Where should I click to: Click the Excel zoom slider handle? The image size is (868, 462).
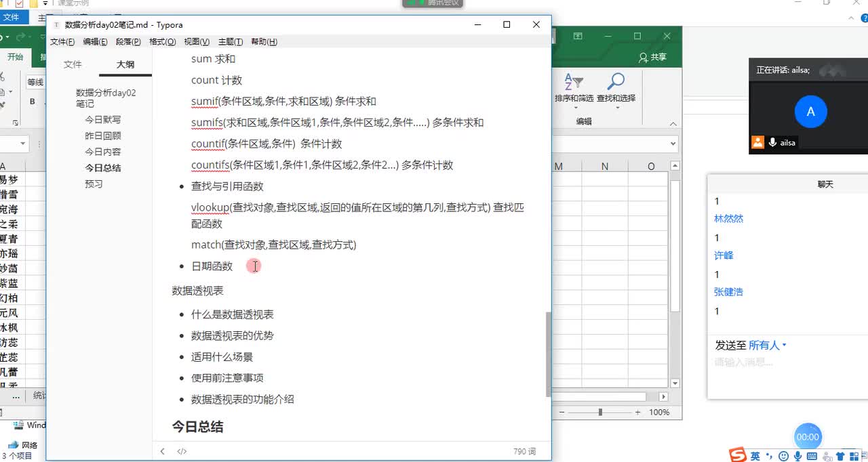600,412
